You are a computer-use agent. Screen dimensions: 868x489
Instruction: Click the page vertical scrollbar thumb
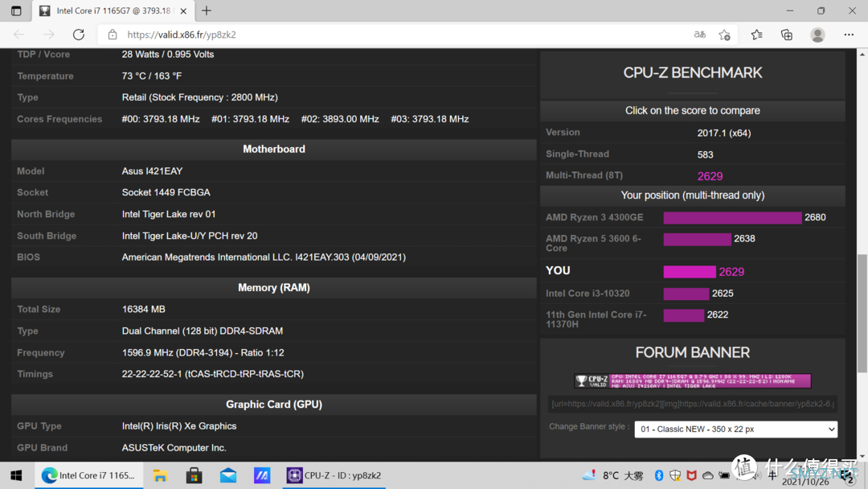862,314
